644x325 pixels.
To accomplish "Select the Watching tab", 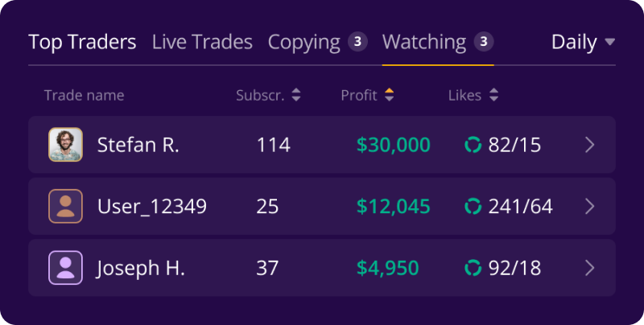I will click(438, 43).
